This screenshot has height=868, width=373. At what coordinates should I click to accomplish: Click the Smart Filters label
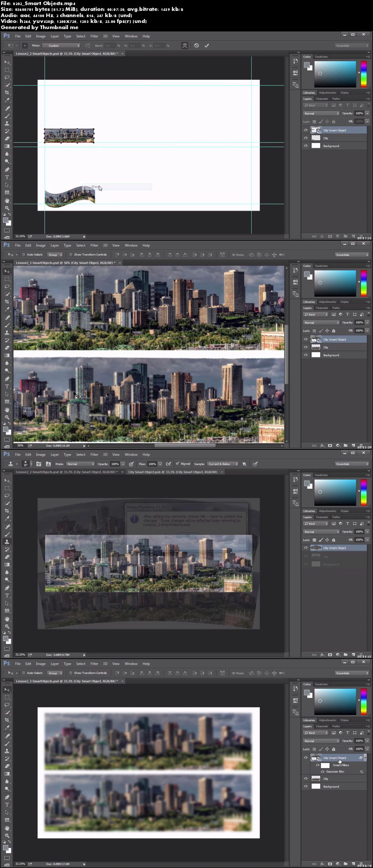[341, 765]
